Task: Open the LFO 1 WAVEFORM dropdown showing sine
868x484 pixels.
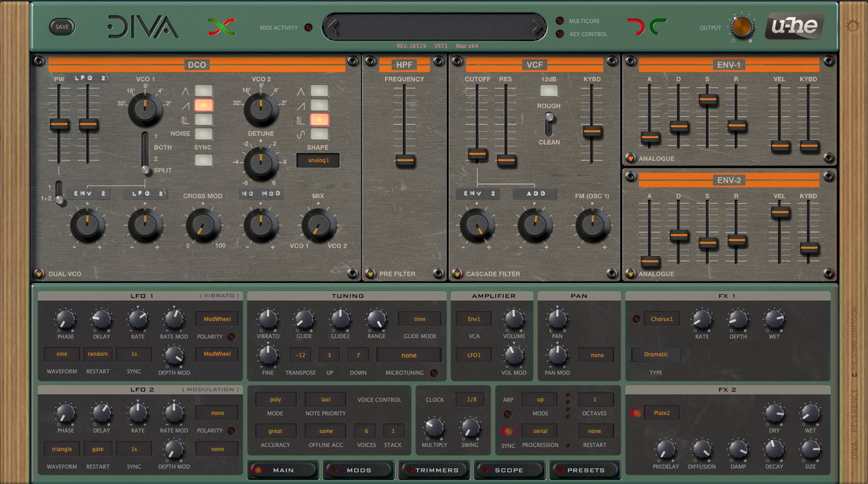Action: click(x=62, y=354)
